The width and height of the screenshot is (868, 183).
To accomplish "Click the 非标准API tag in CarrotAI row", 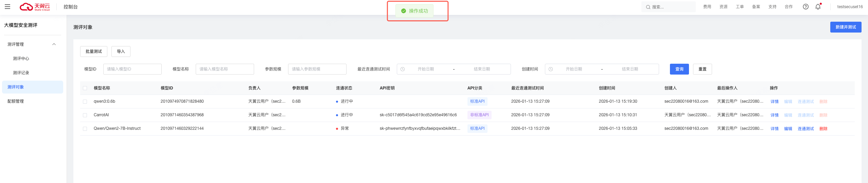I will click(x=479, y=115).
